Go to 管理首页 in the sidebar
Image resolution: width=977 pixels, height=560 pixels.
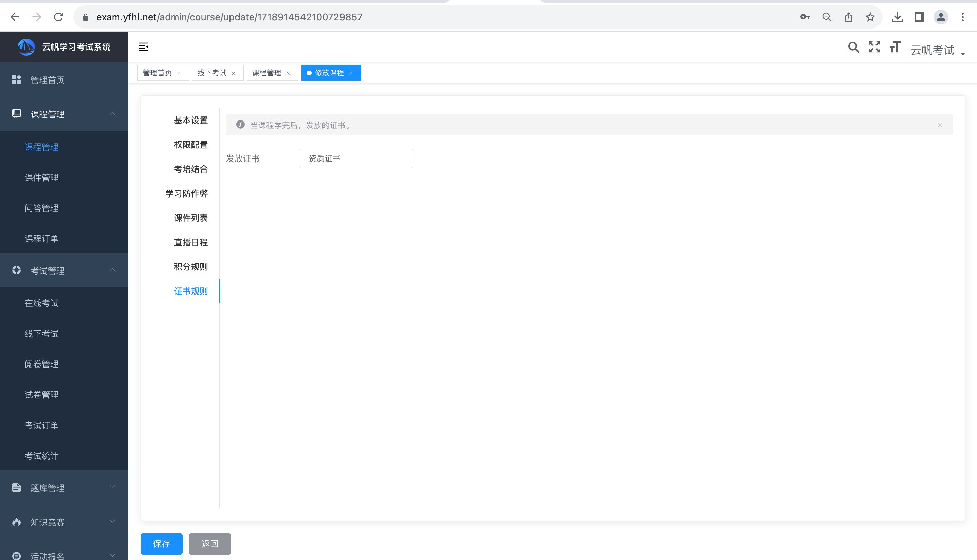click(x=64, y=80)
